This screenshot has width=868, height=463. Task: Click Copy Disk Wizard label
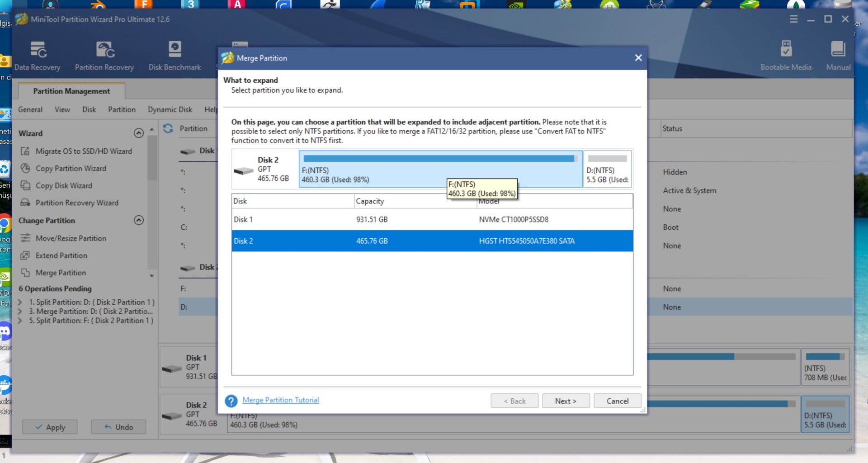coord(64,185)
